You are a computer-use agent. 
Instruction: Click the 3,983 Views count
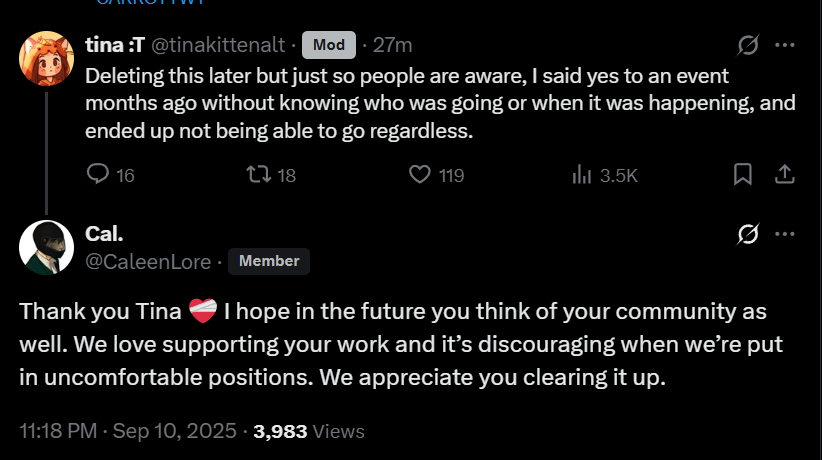pyautogui.click(x=308, y=432)
